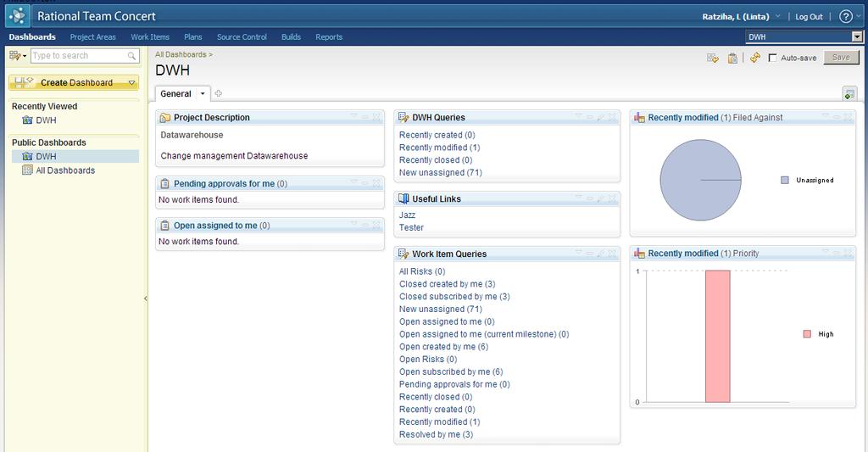
Task: Open the Dashboards menu
Action: (x=32, y=37)
